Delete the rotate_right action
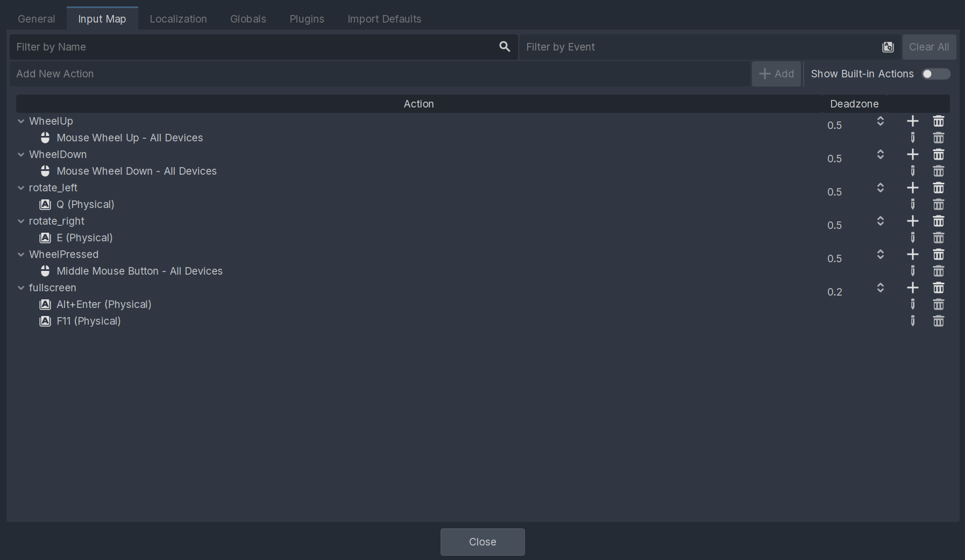965x560 pixels. pos(938,221)
